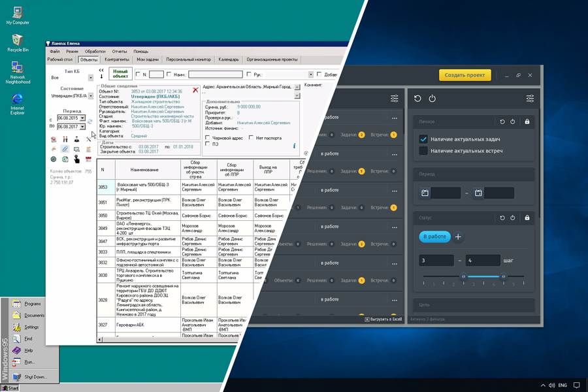Click the left handle of step range slider

(x=463, y=276)
